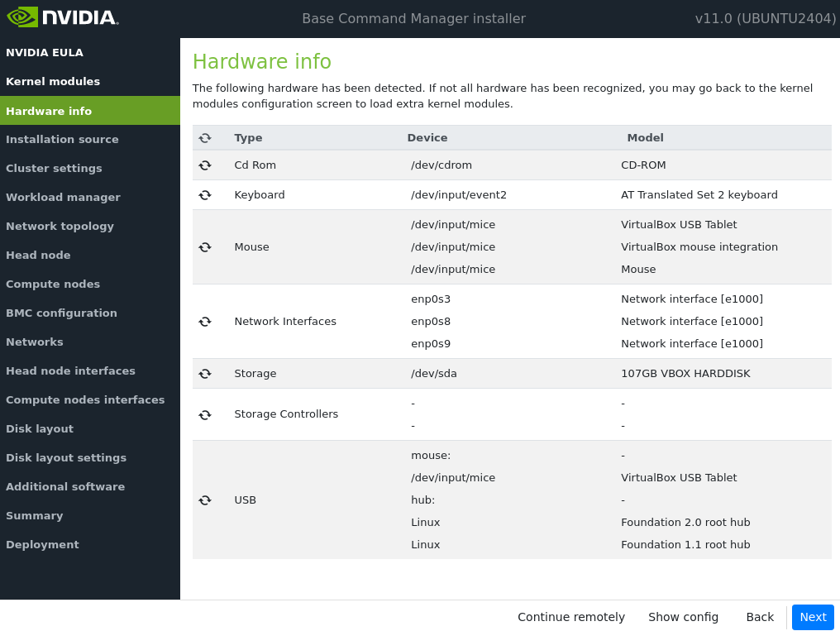Select the Networks sidebar item

pos(90,342)
